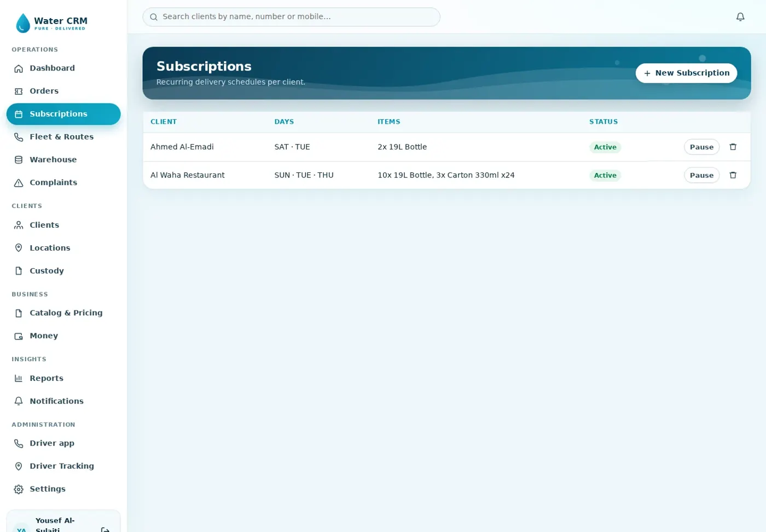
Task: Click the Complaints warning triangle icon
Action: pyautogui.click(x=19, y=183)
